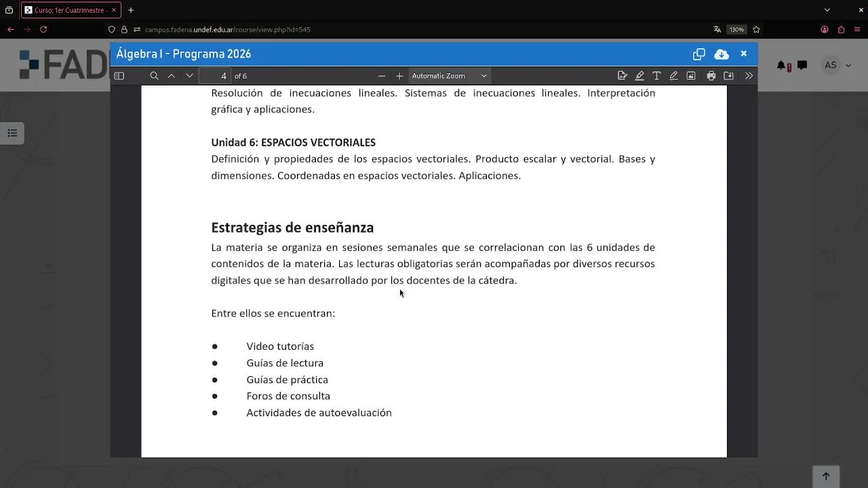Zoom out of the PDF
868x488 pixels.
point(381,76)
